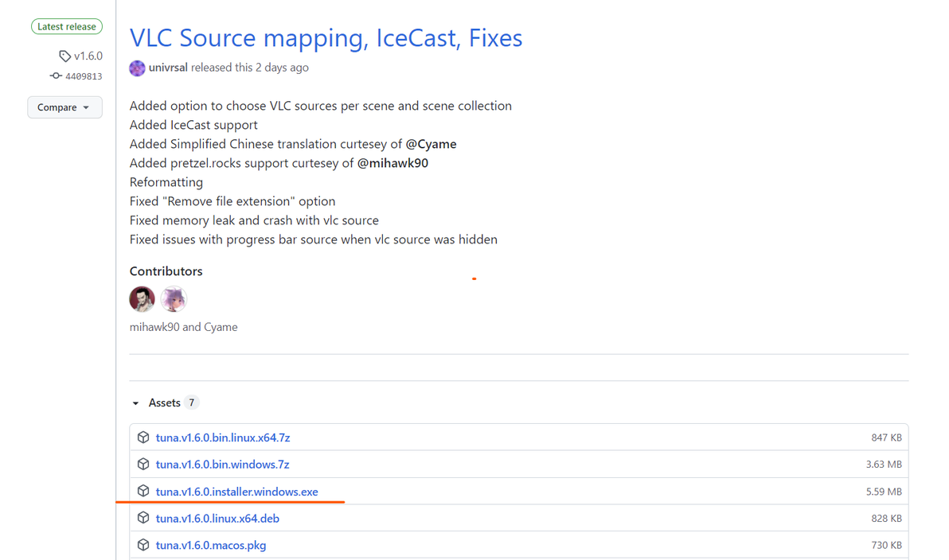The height and width of the screenshot is (560, 949).
Task: Click Cyame's contributor avatar
Action: pos(173,299)
